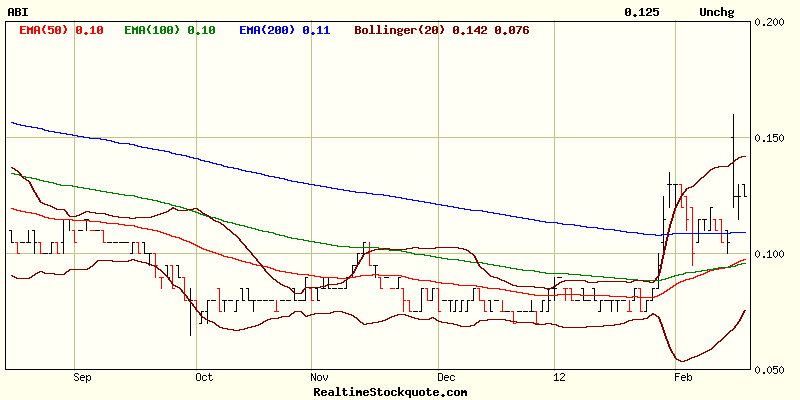Click the 0.150 price axis label

coord(772,138)
